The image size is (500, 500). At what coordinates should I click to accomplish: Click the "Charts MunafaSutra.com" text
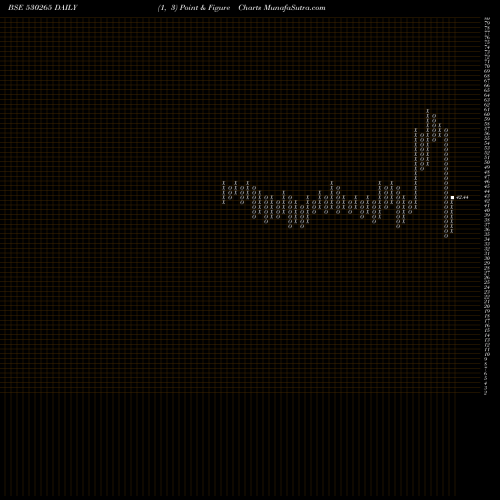point(282,8)
